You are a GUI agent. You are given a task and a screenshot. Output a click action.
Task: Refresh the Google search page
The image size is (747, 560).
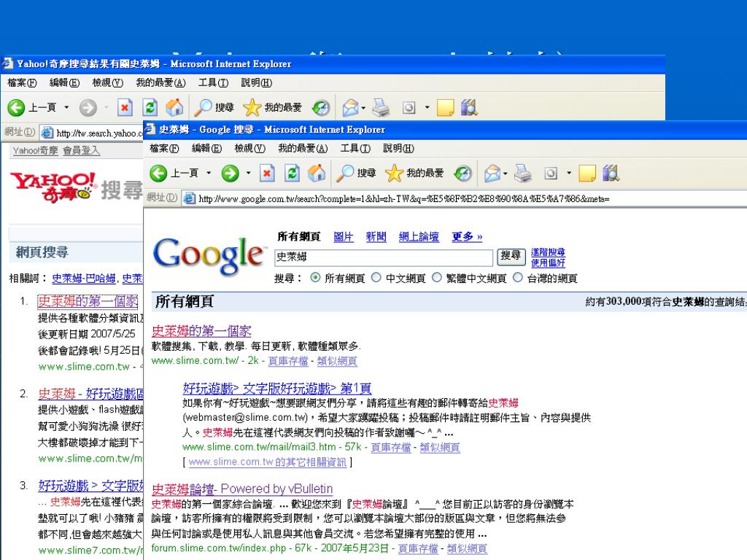coord(292,173)
